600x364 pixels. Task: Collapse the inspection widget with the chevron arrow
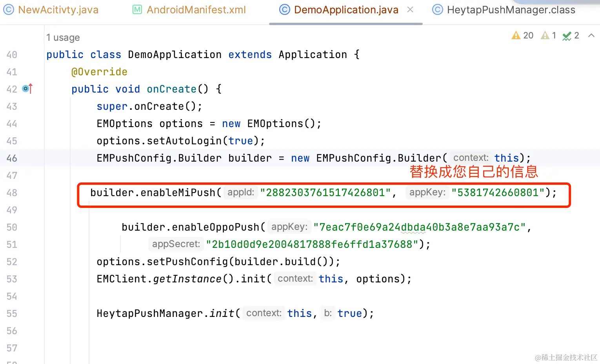591,36
